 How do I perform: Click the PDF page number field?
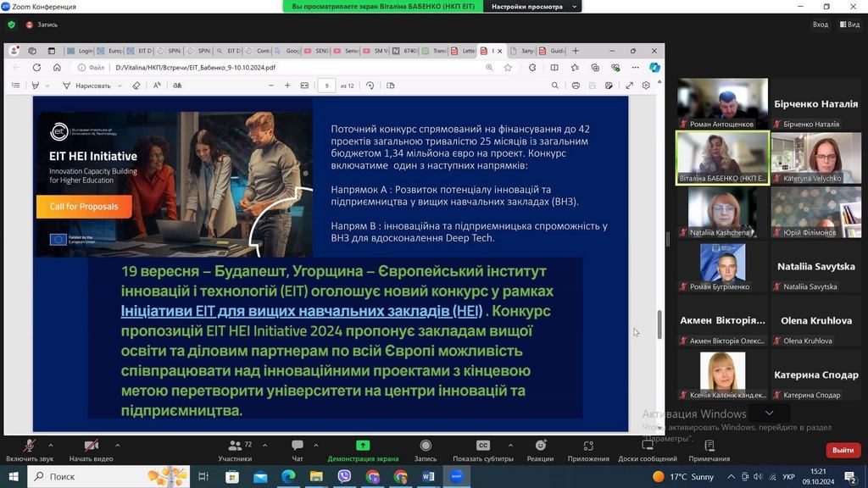tap(326, 86)
